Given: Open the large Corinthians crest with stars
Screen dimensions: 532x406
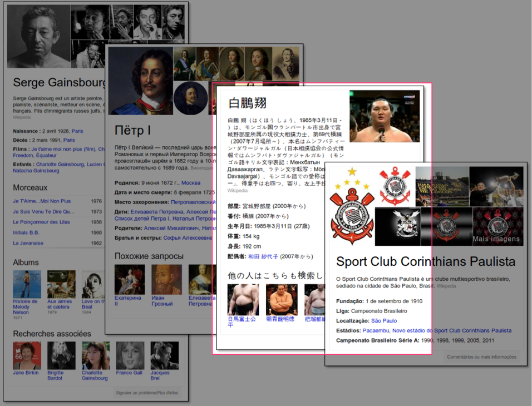Looking at the screenshot, I should 352,206.
